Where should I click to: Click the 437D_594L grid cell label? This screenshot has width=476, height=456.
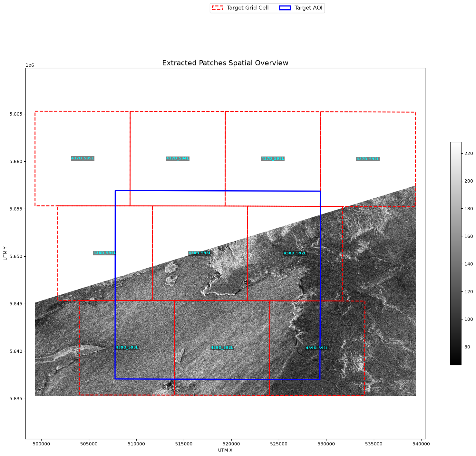point(178,159)
